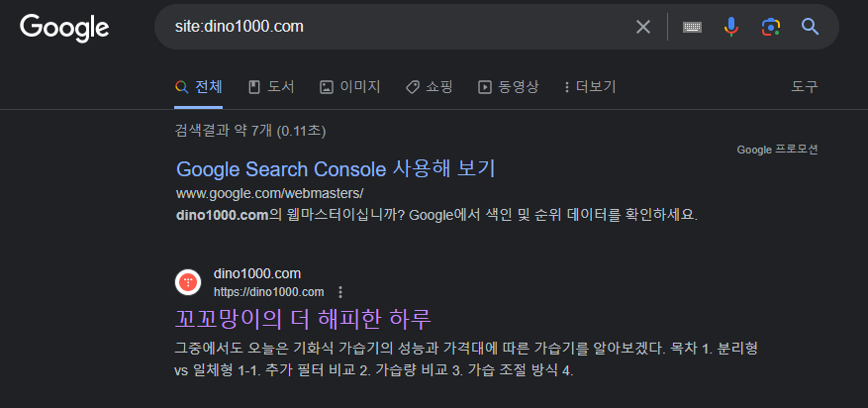Start voice search with microphone icon
This screenshot has width=868, height=408.
coord(731,27)
